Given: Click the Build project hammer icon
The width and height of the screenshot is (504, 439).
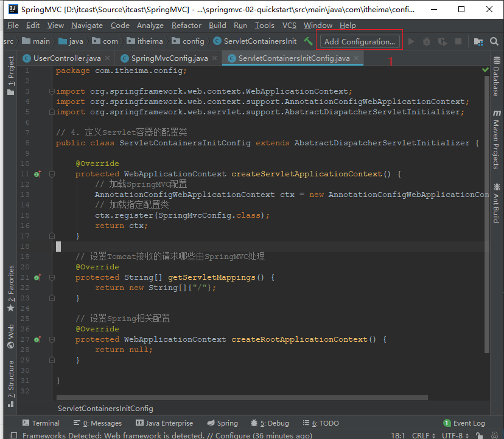Looking at the screenshot, I should (x=309, y=41).
